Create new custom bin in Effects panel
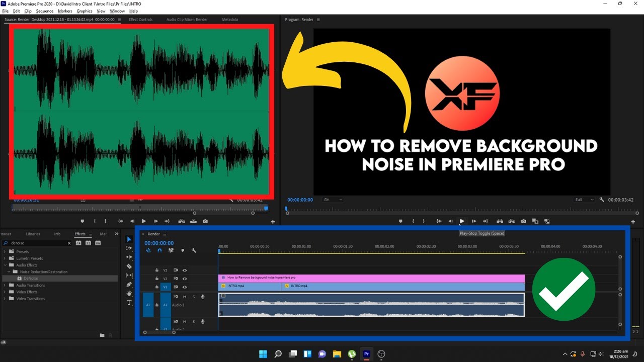This screenshot has height=362, width=644. (x=102, y=335)
